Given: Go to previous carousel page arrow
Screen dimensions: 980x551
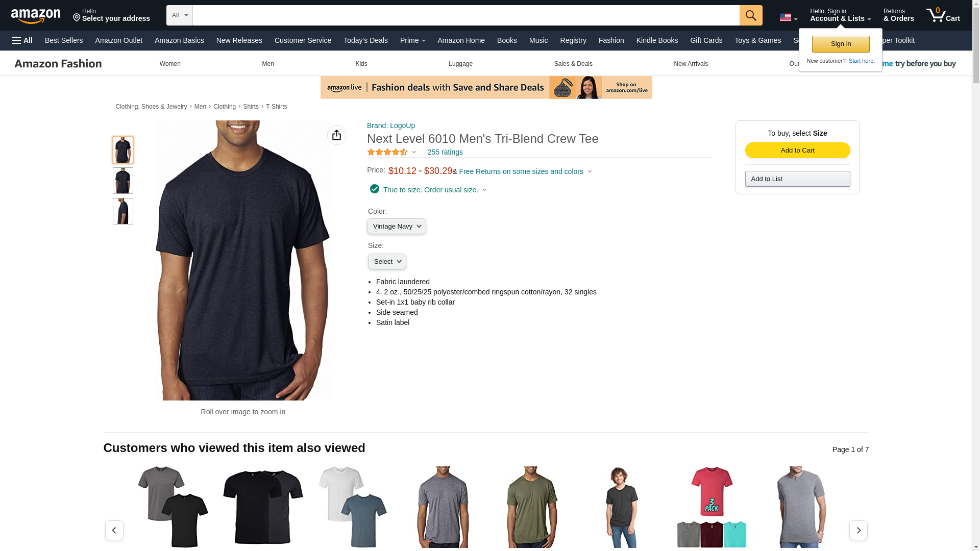Looking at the screenshot, I should pos(114,530).
